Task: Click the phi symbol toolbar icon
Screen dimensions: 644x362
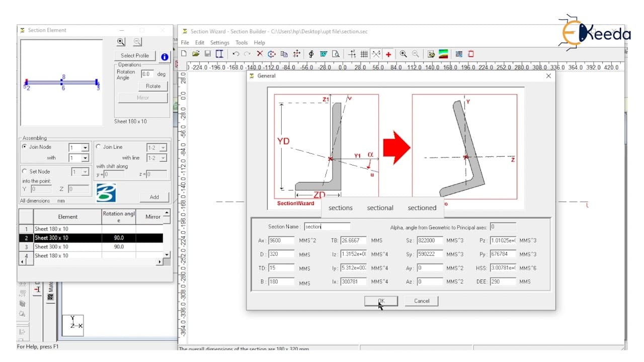Action: click(311, 54)
